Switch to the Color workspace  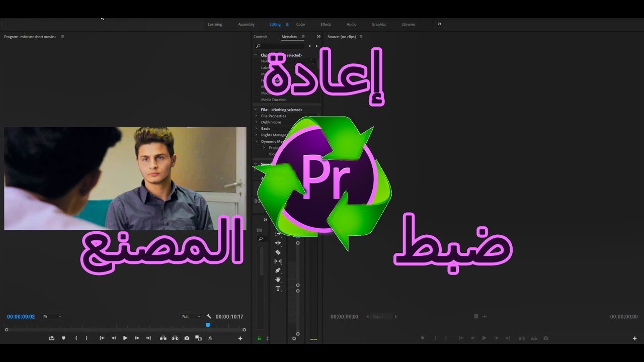tap(300, 24)
